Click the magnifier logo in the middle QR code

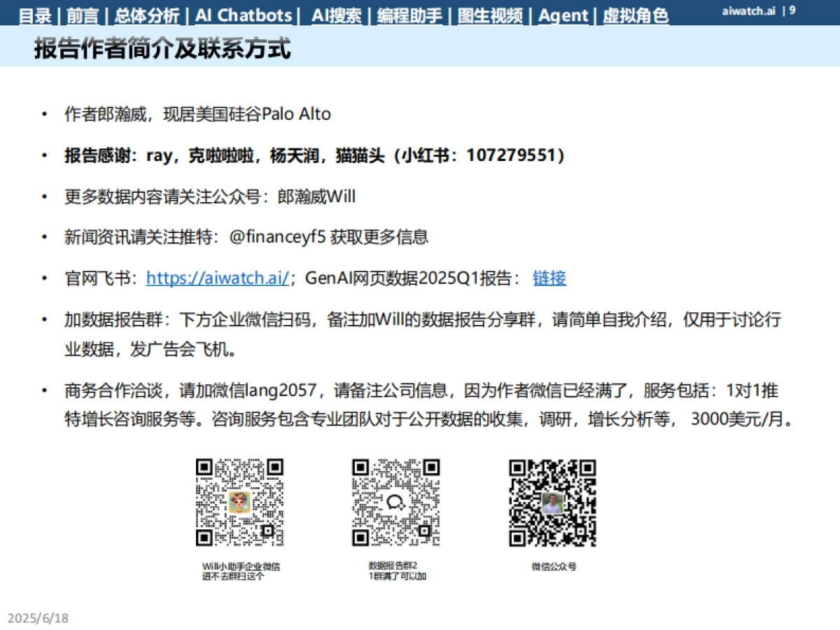pyautogui.click(x=395, y=500)
